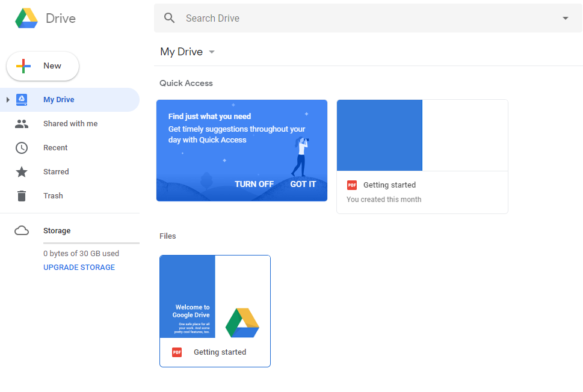Focus the Search Drive input field
583x392 pixels.
pyautogui.click(x=361, y=18)
